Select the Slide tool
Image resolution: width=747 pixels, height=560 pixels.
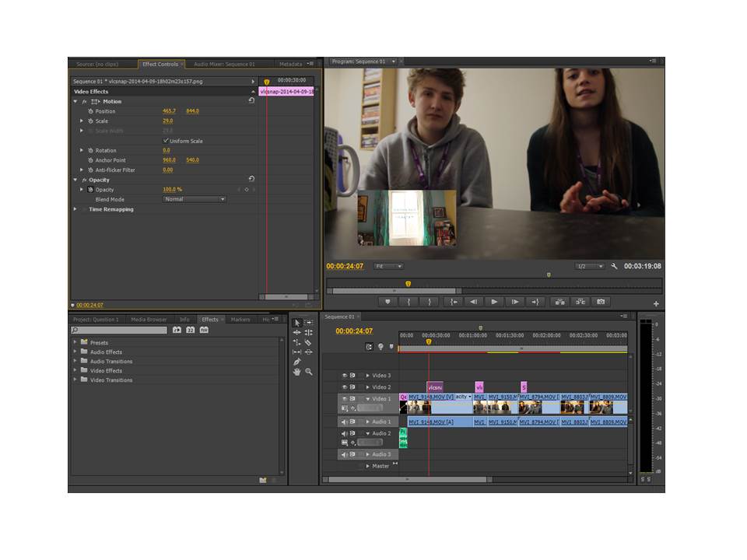click(309, 352)
